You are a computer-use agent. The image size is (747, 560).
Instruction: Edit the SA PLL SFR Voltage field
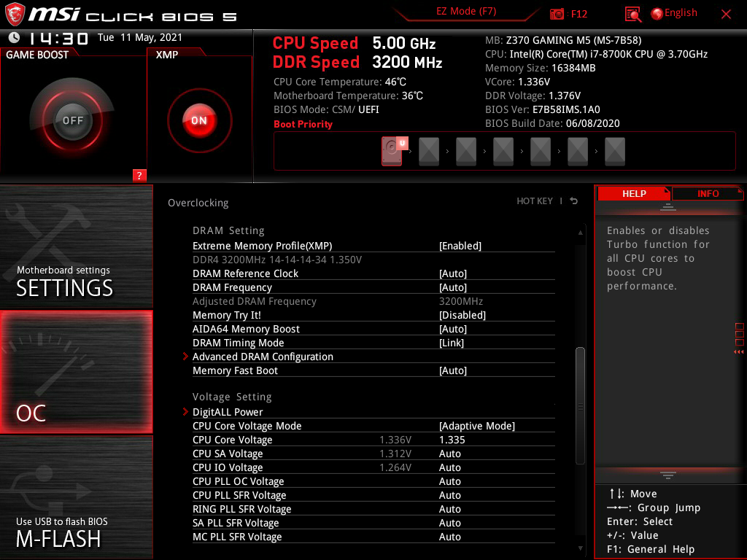pyautogui.click(x=449, y=522)
